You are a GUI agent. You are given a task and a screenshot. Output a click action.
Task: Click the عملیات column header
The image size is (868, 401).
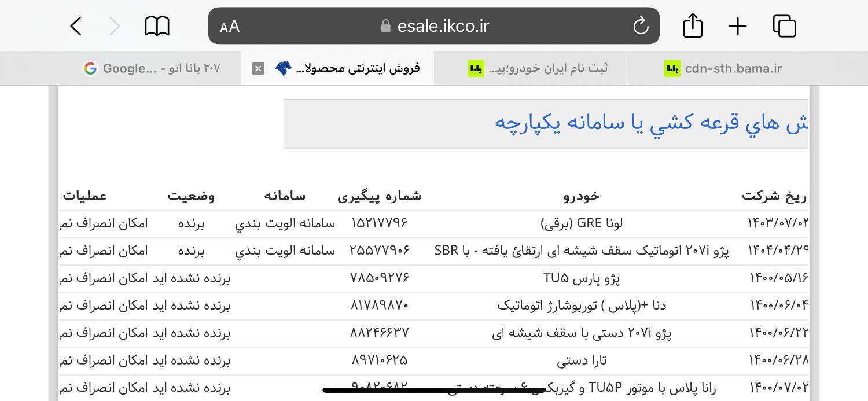[85, 196]
